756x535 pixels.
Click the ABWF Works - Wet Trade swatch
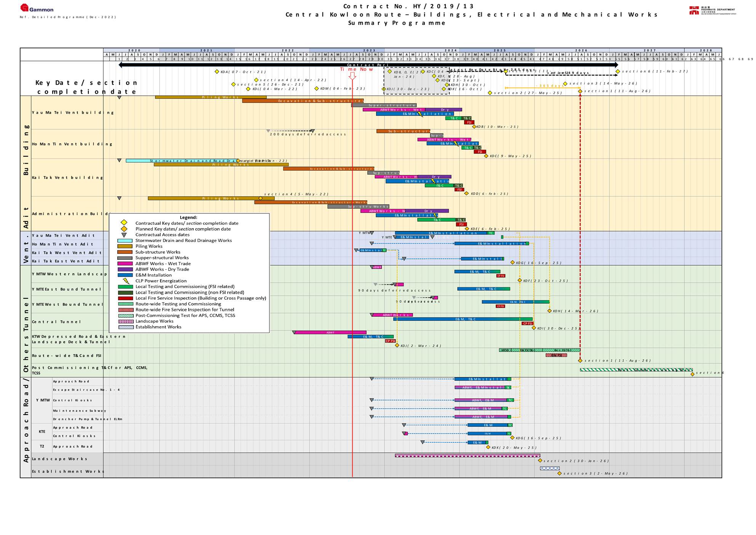pyautogui.click(x=125, y=263)
